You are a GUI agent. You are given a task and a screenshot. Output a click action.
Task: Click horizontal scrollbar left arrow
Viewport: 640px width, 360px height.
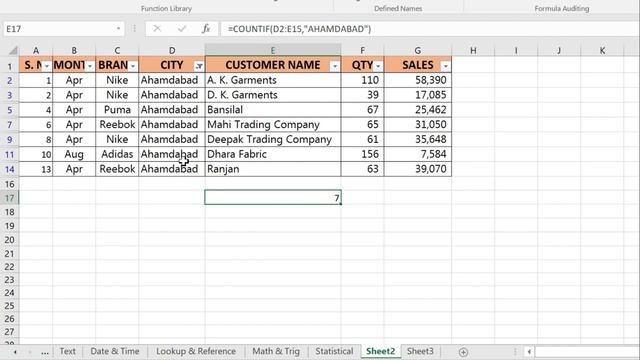pyautogui.click(x=529, y=352)
